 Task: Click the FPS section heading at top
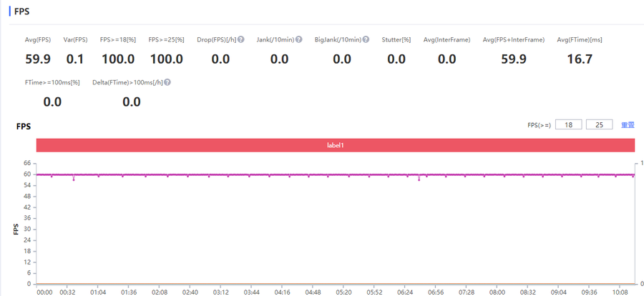[21, 11]
